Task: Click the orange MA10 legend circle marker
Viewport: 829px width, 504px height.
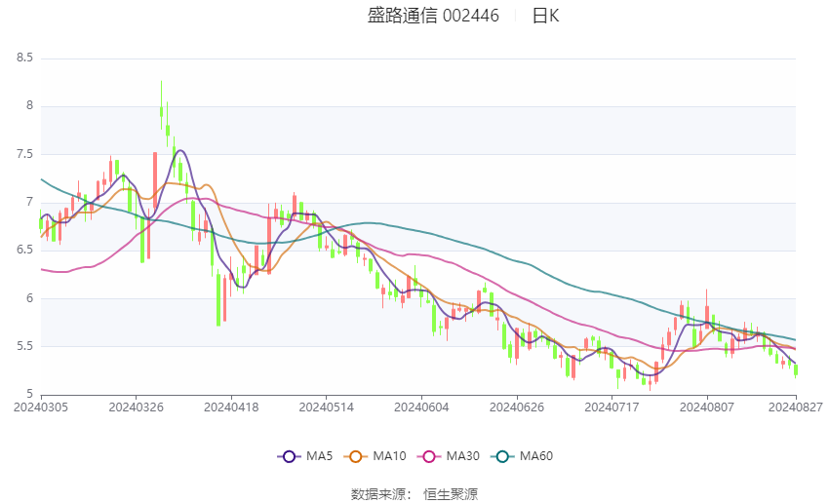Action: [x=356, y=455]
